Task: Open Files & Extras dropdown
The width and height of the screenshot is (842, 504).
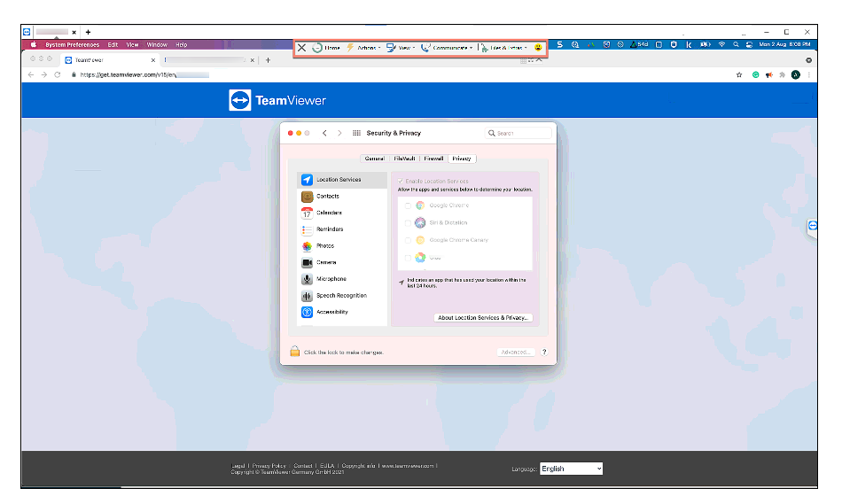Action: (503, 48)
